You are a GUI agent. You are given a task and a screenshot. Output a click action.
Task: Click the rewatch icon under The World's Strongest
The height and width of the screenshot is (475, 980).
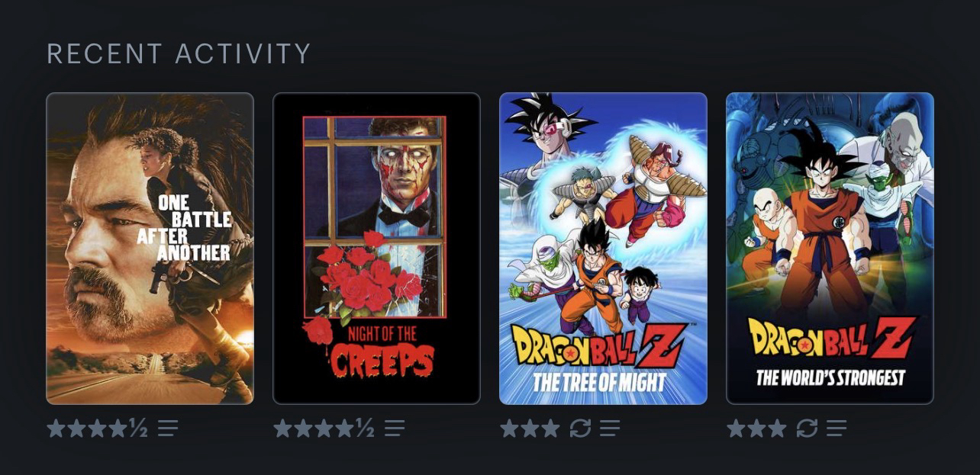[807, 428]
